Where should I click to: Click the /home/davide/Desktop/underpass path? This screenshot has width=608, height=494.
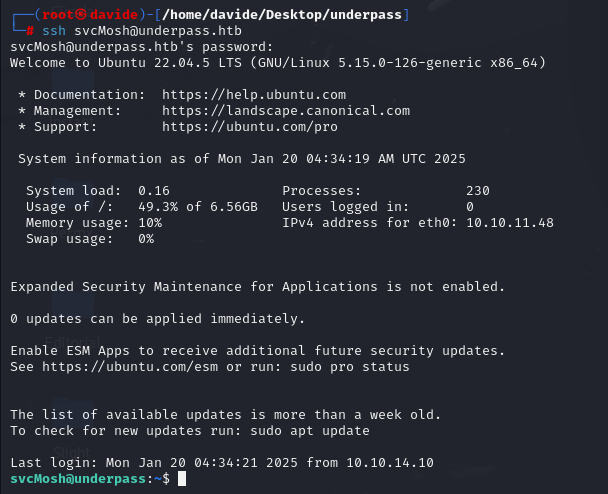coord(282,15)
